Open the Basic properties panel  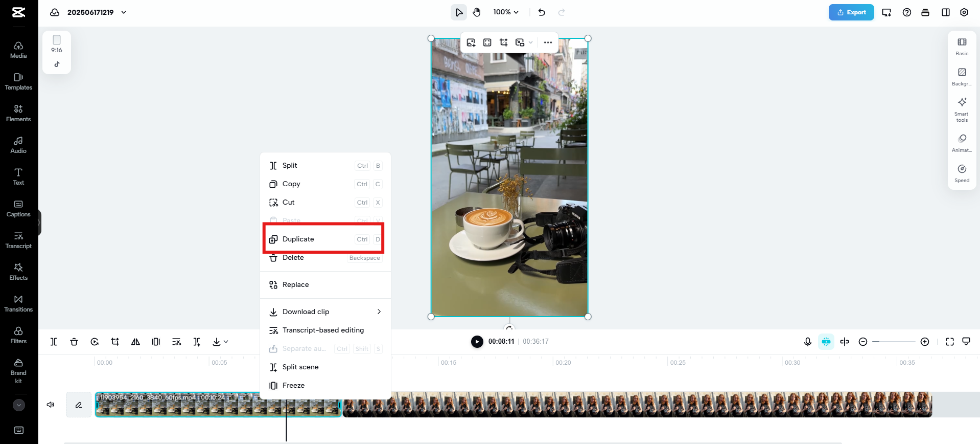tap(962, 47)
